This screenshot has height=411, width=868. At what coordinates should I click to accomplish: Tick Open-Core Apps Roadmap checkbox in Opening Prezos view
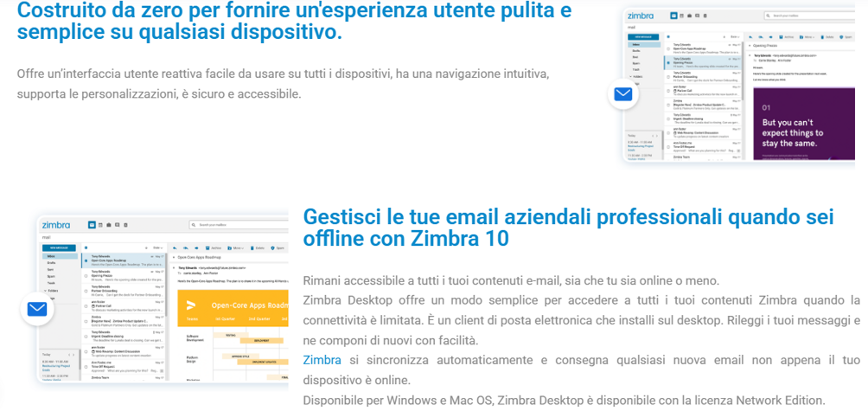668,48
